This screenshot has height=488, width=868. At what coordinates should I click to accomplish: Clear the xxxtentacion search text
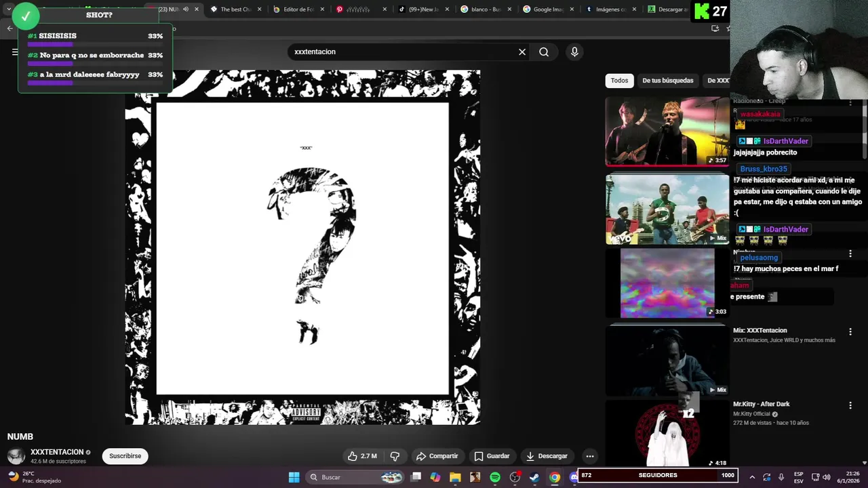[522, 52]
